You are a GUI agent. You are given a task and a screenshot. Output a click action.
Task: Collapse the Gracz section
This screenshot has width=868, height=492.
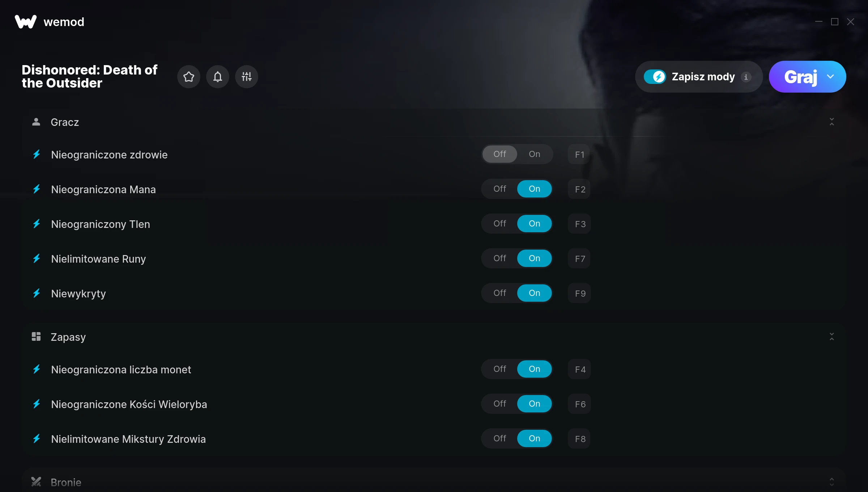[832, 122]
